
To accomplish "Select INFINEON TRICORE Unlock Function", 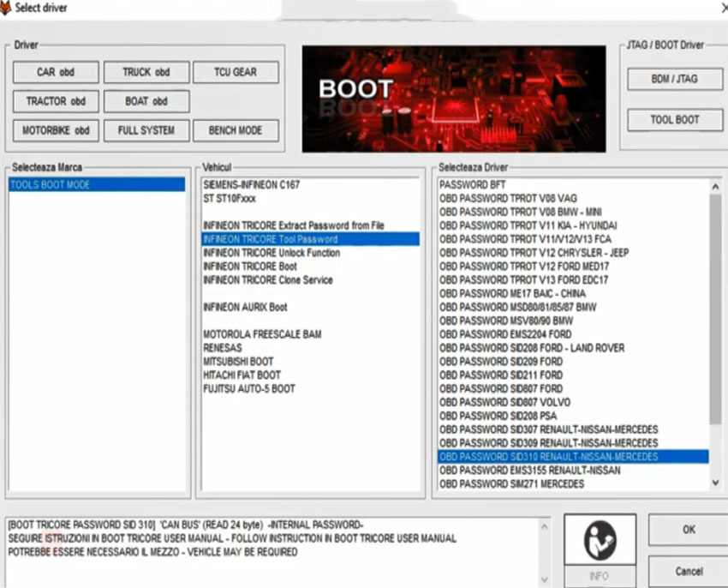I will pyautogui.click(x=272, y=253).
